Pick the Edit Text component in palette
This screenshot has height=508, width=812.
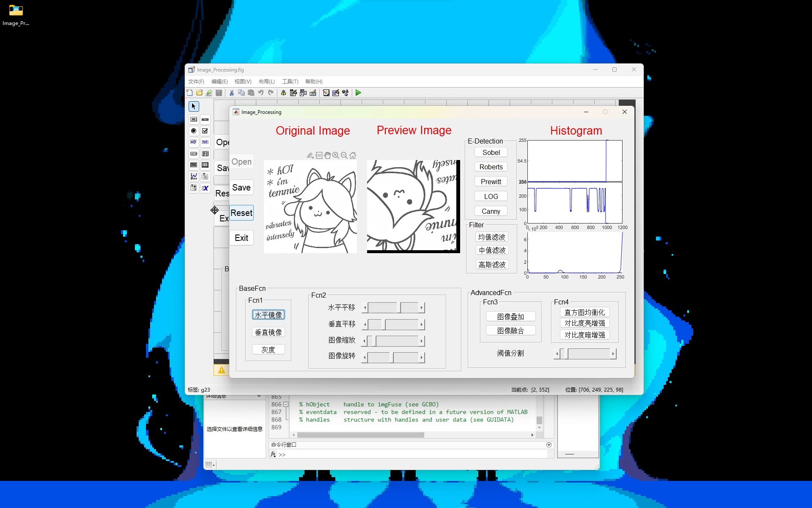194,142
